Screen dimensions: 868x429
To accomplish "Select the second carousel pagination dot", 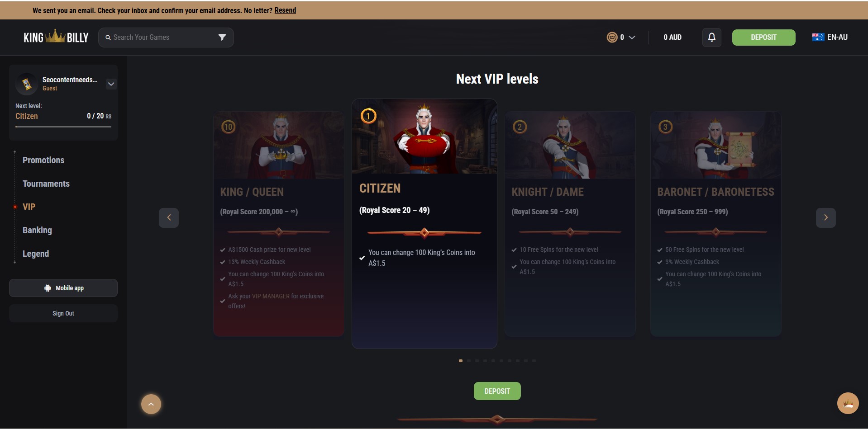I will [x=469, y=361].
